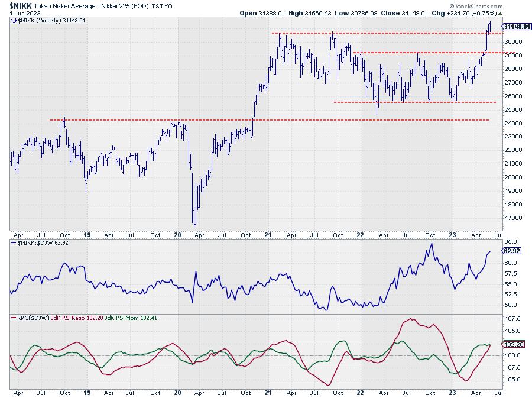Click the 1-Jun-2023 date label

coord(24,12)
